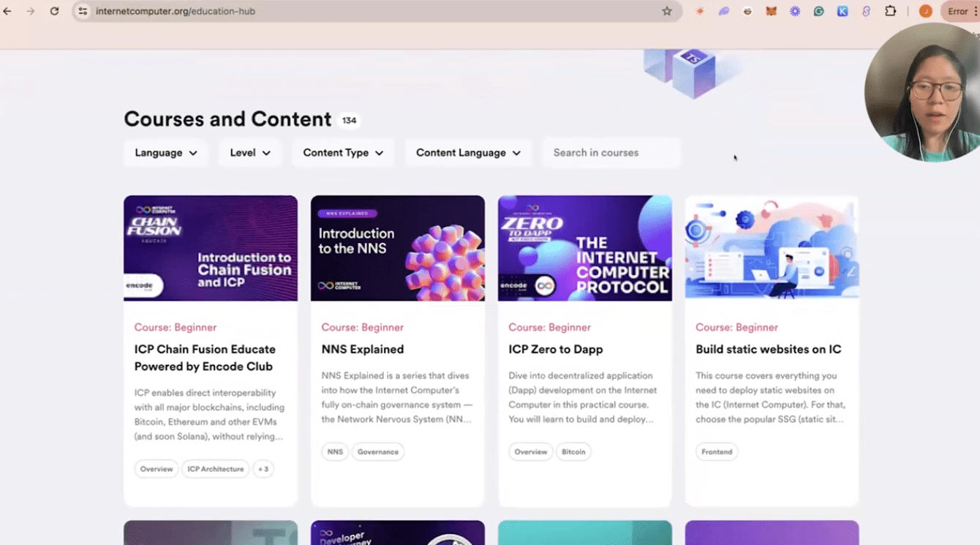Viewport: 980px width, 545px height.
Task: Open the Content Type dropdown
Action: (x=343, y=153)
